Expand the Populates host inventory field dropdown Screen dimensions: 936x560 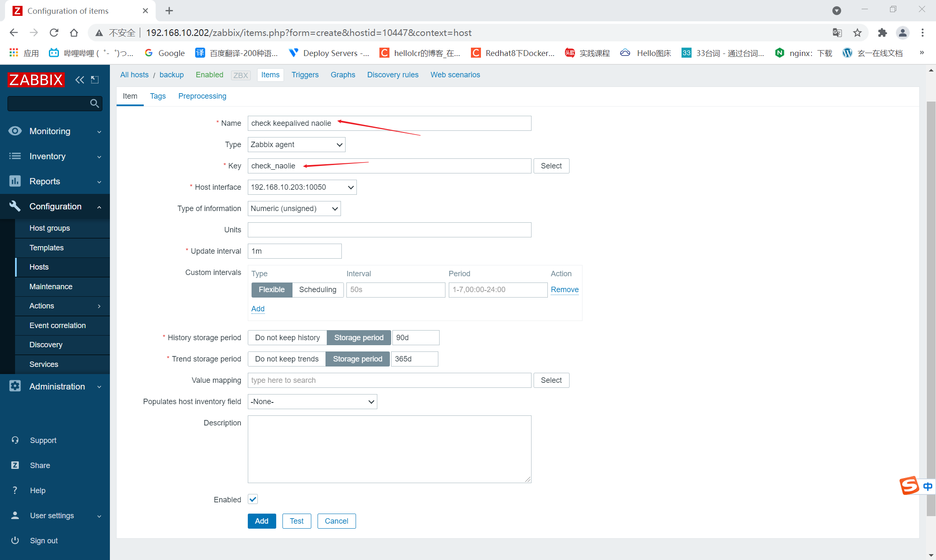[312, 402]
